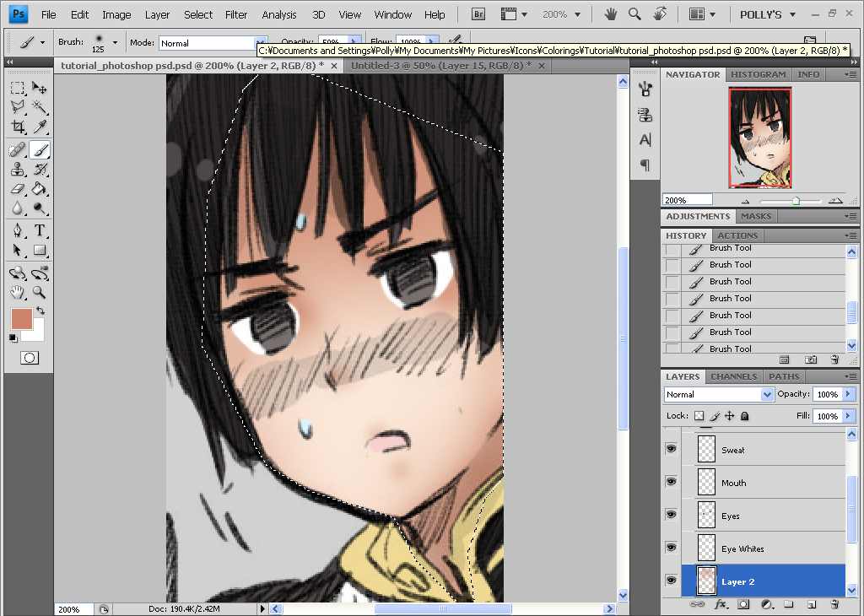
Task: Switch to the Untitled-3 document tab
Action: (x=441, y=66)
